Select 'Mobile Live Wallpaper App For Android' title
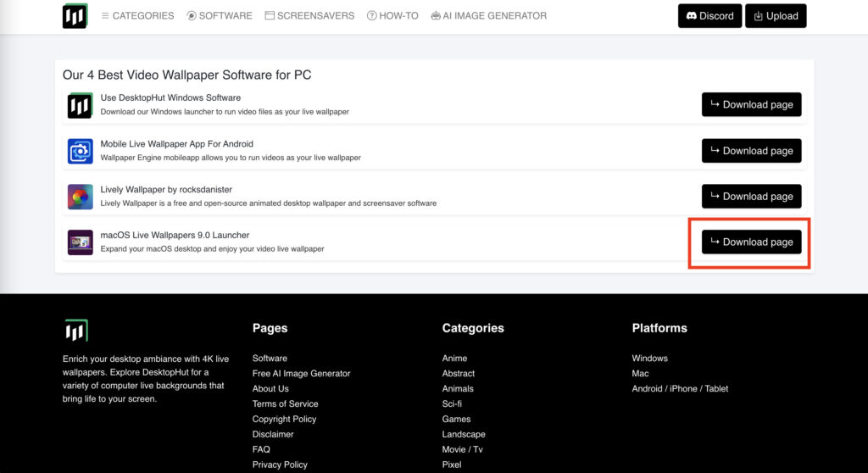This screenshot has height=473, width=868. (x=176, y=143)
